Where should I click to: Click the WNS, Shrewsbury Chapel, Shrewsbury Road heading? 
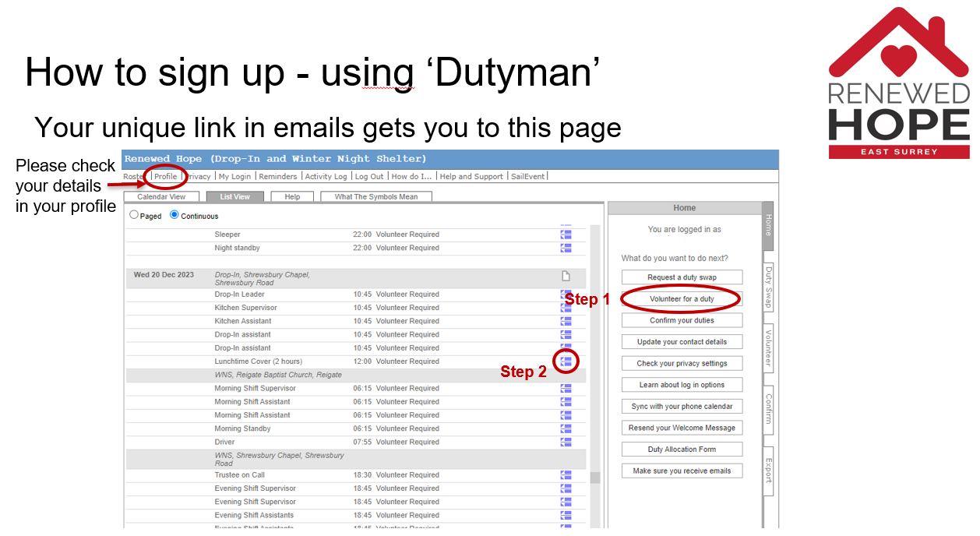point(280,459)
